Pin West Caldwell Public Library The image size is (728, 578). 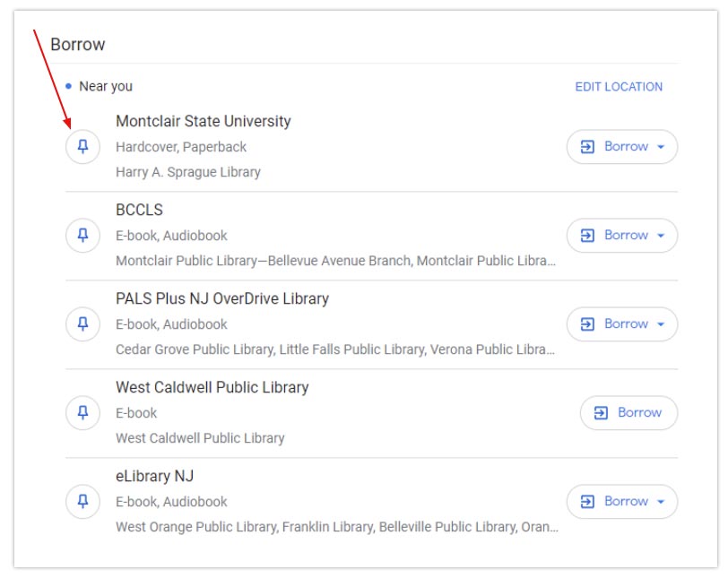(82, 413)
